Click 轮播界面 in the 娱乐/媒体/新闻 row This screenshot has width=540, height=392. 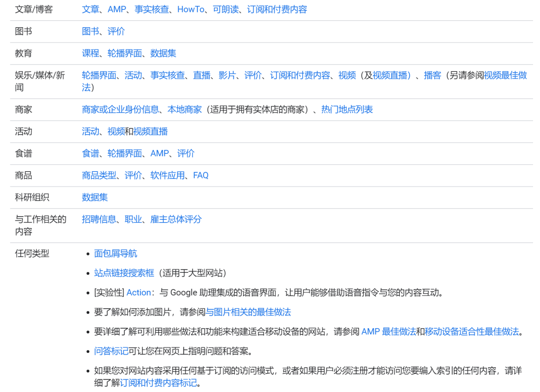click(x=99, y=75)
